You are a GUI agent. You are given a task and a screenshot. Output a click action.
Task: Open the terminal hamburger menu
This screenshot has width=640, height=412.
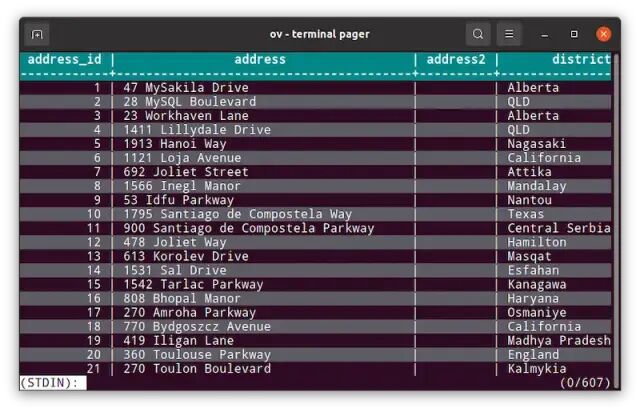click(x=509, y=34)
